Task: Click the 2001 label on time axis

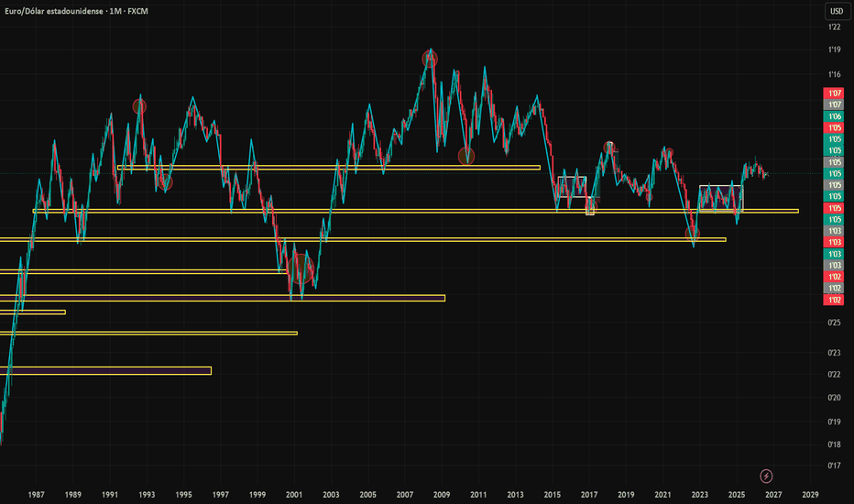Action: click(294, 495)
